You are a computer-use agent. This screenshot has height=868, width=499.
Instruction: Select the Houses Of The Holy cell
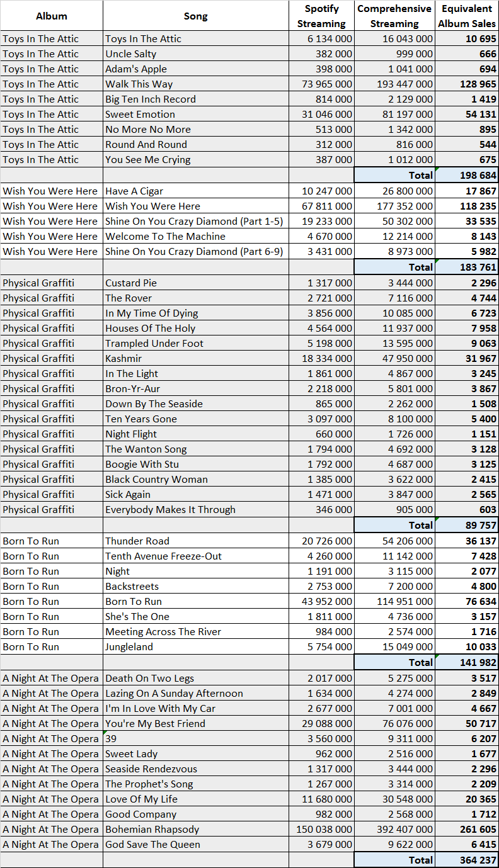(195, 328)
